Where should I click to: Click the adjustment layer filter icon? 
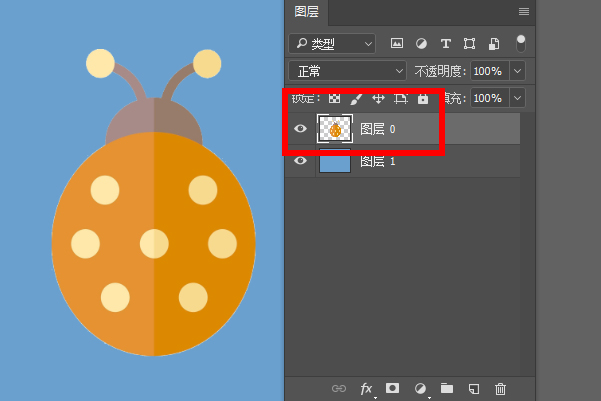click(x=421, y=43)
